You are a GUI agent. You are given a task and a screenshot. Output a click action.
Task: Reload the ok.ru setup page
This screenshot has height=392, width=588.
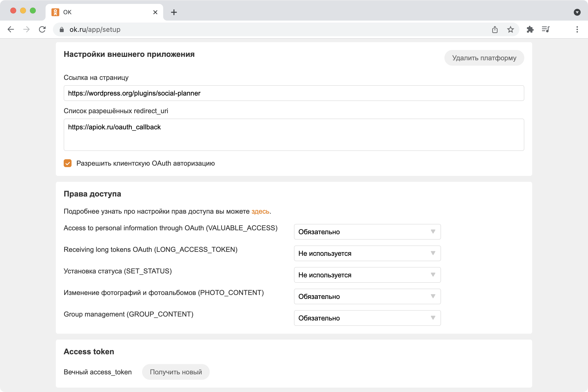(x=42, y=29)
